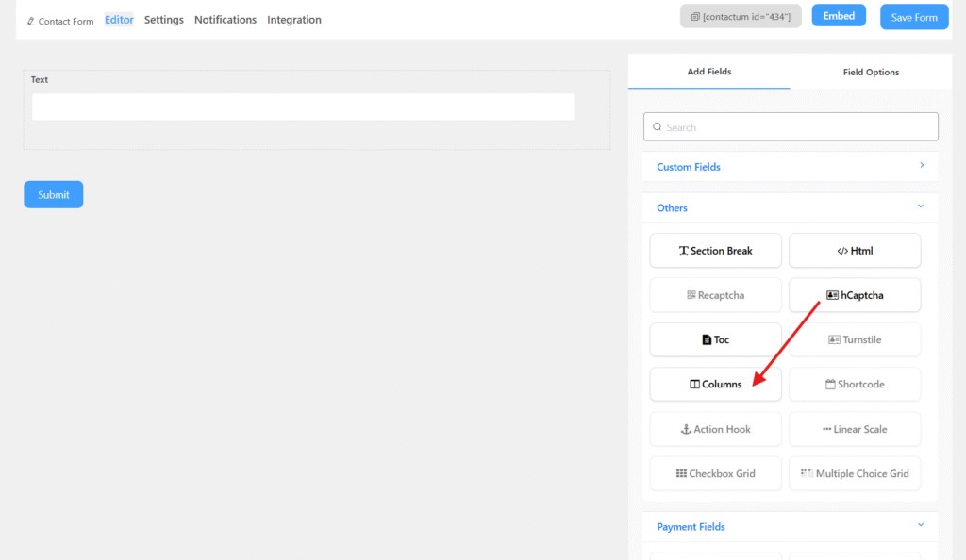Add a Multiple Choice Grid field

click(x=855, y=473)
